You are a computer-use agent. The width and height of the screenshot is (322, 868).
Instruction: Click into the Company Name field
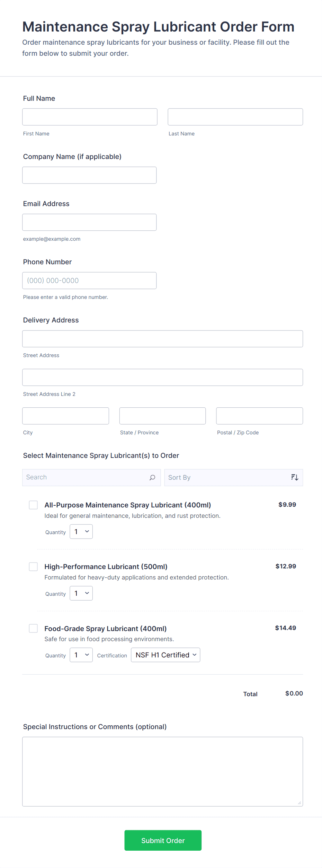point(89,175)
